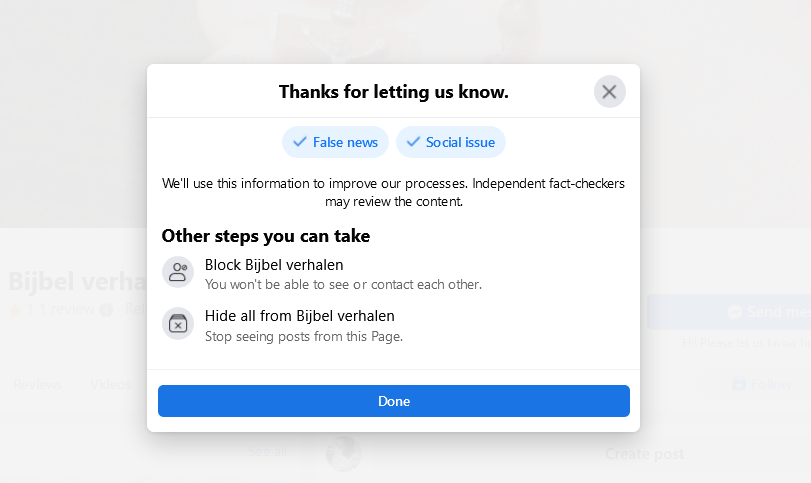Click the Block Bijbel verhalen person icon
811x483 pixels.
[x=178, y=273]
